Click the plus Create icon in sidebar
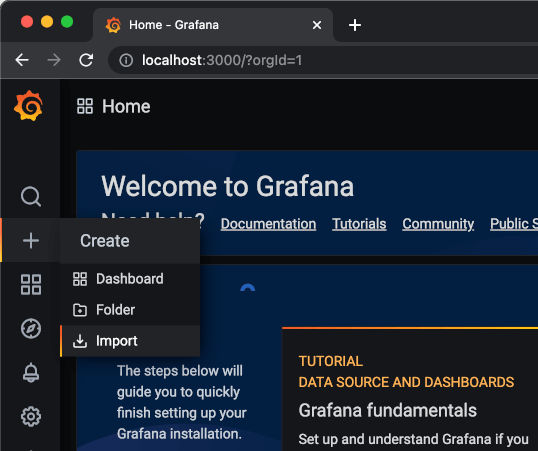The image size is (538, 451). (31, 240)
